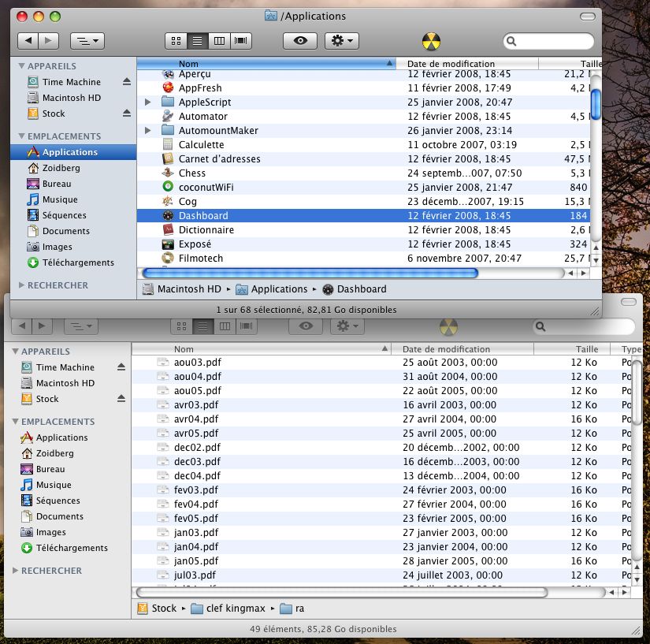The image size is (650, 644).
Task: Select the Carnet d'adresses application icon
Action: (168, 158)
